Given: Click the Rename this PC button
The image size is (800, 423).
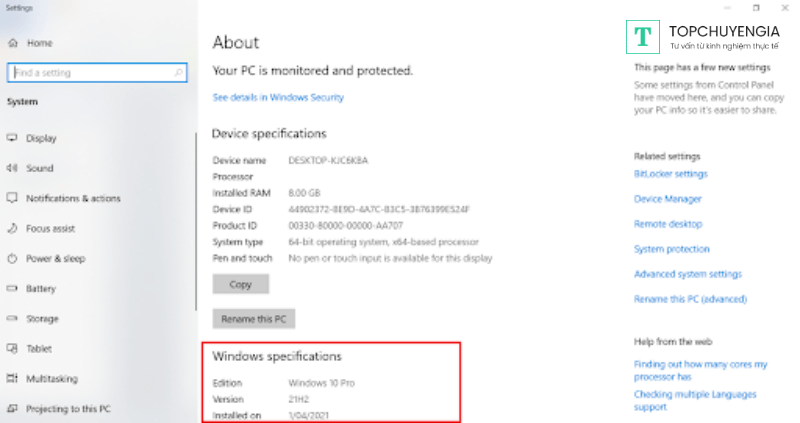Looking at the screenshot, I should tap(253, 319).
